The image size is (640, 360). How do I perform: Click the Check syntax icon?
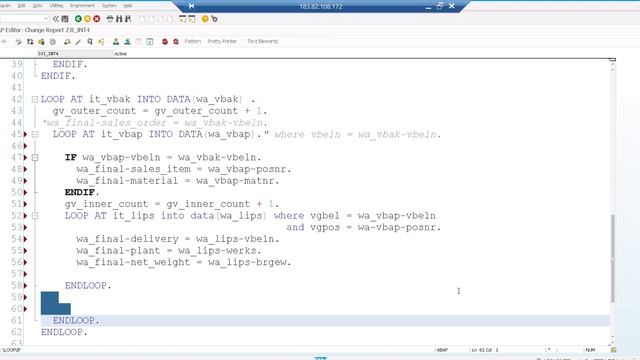click(67, 42)
